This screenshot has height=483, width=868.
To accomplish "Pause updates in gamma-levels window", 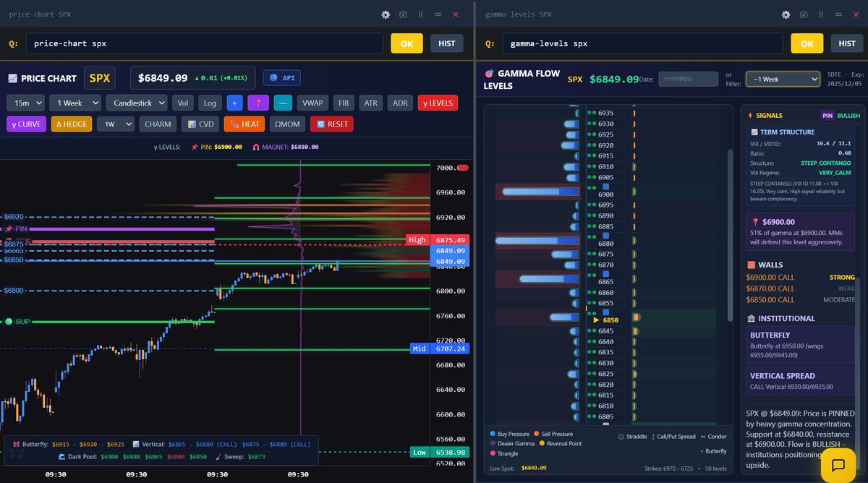I will tap(820, 14).
